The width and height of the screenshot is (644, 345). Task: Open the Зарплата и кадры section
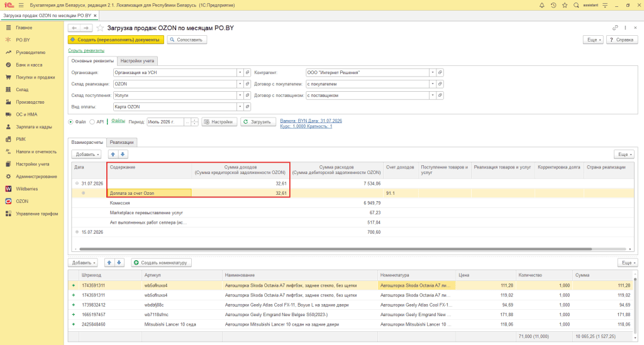pos(34,127)
